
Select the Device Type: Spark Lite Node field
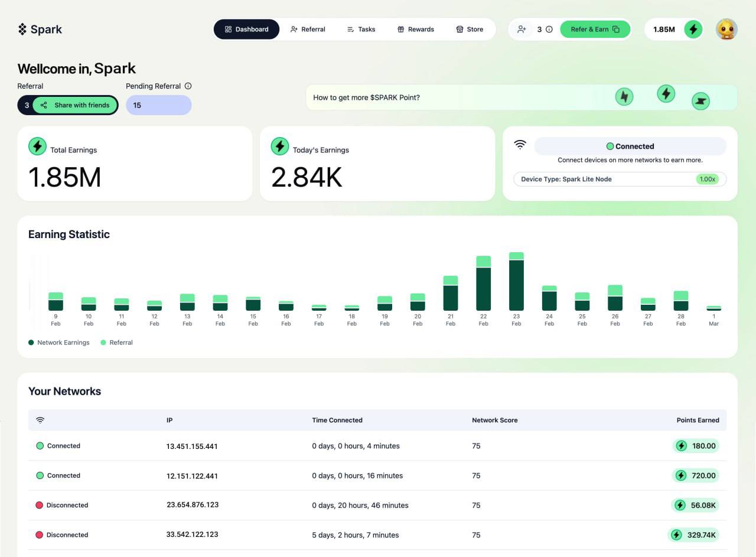(x=620, y=179)
